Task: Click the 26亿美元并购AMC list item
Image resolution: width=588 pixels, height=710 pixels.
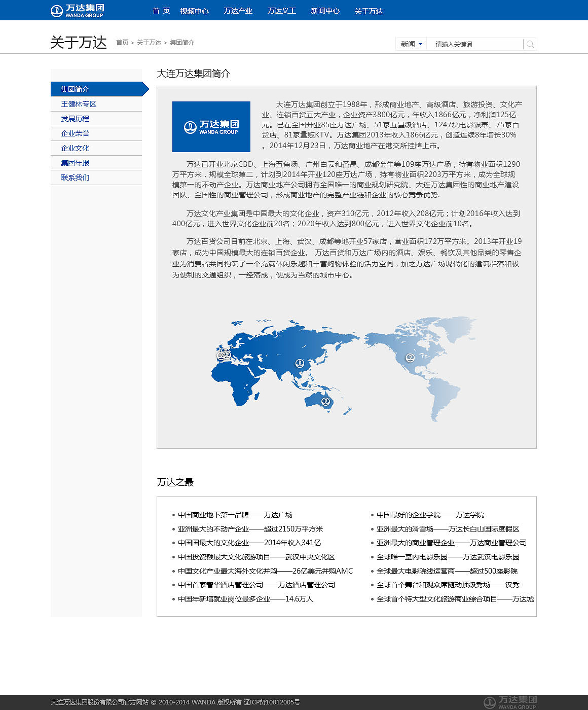Action: tap(265, 571)
